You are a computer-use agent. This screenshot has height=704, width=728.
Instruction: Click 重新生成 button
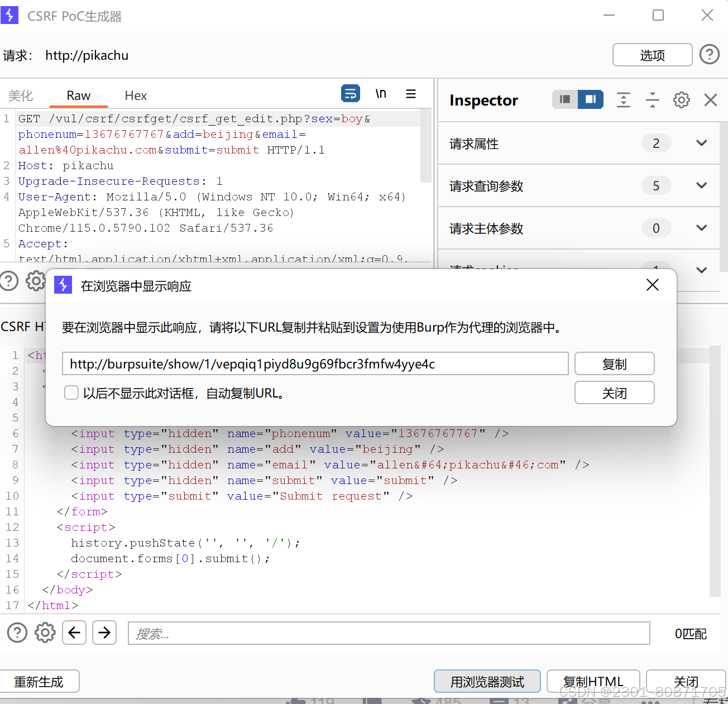[39, 682]
